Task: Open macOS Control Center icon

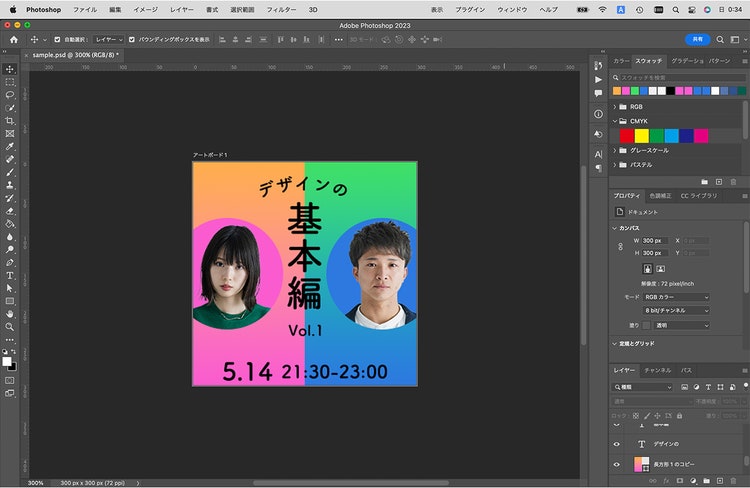Action: click(692, 10)
